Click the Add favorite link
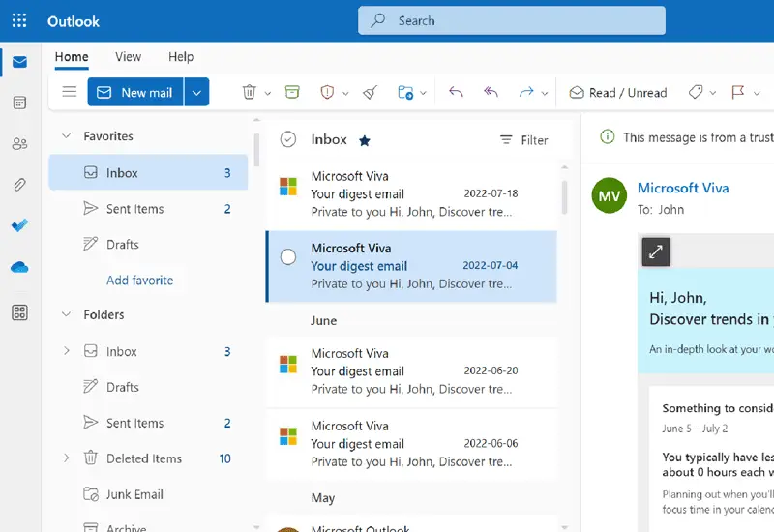The height and width of the screenshot is (532, 774). coord(139,281)
